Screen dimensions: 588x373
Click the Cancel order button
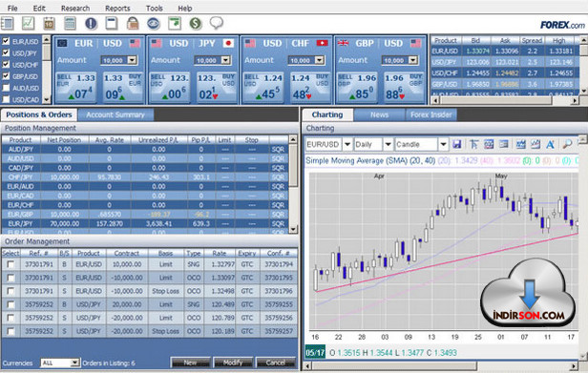tap(276, 363)
